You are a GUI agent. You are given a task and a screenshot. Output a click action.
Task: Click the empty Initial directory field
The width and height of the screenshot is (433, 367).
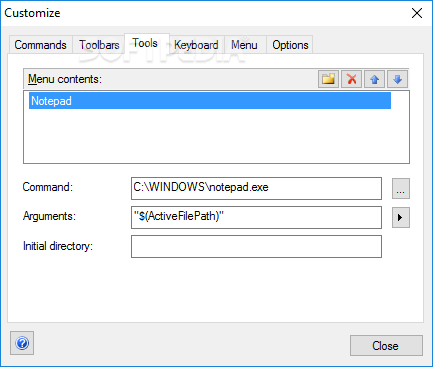[x=256, y=246]
